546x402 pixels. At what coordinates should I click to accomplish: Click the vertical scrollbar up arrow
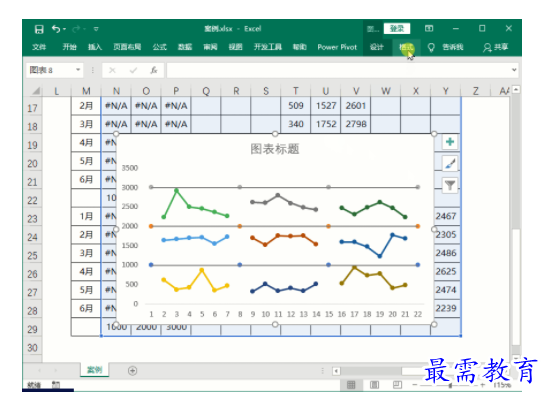pos(516,90)
